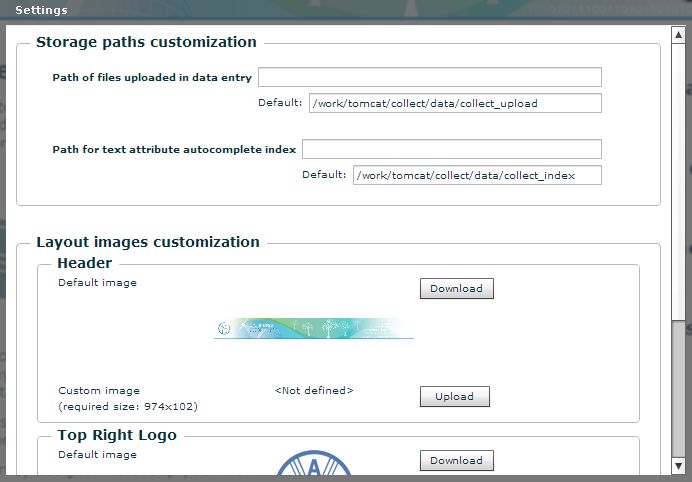Upload a custom Header image
The width and height of the screenshot is (692, 482).
point(455,396)
